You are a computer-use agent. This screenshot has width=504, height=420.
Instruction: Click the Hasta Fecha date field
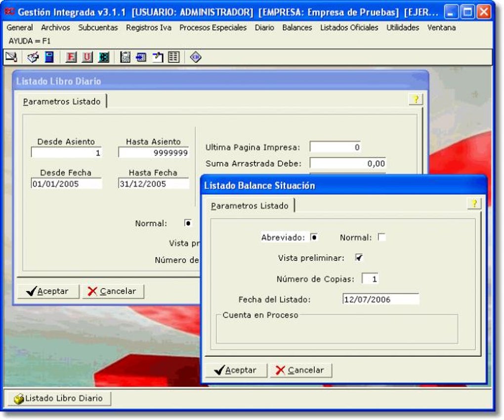(x=154, y=183)
